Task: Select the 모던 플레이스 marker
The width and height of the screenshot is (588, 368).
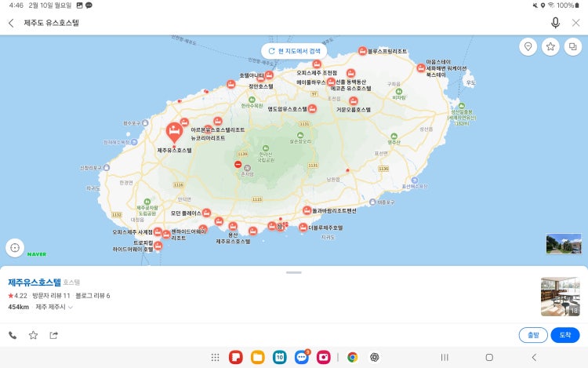Action: tap(207, 213)
